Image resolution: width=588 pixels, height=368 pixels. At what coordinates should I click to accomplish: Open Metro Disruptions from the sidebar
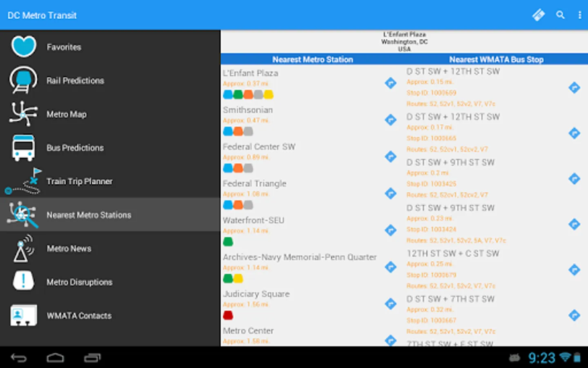pyautogui.click(x=110, y=282)
